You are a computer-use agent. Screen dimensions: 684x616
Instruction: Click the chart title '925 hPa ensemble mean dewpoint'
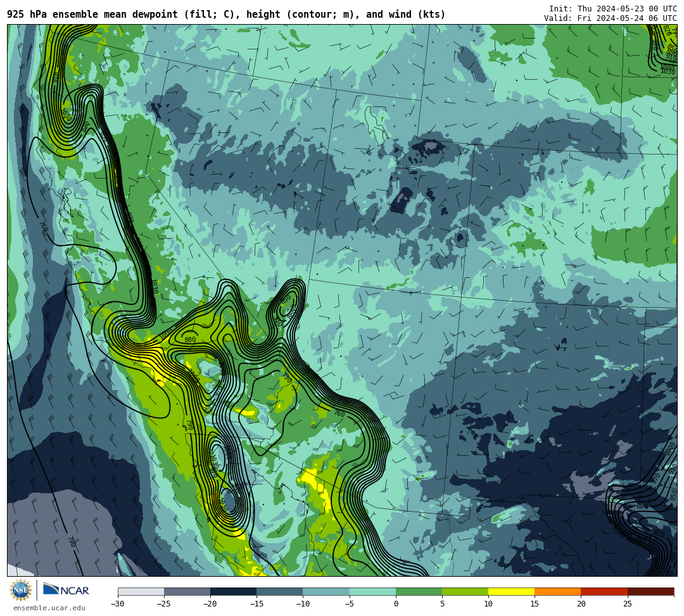(92, 15)
